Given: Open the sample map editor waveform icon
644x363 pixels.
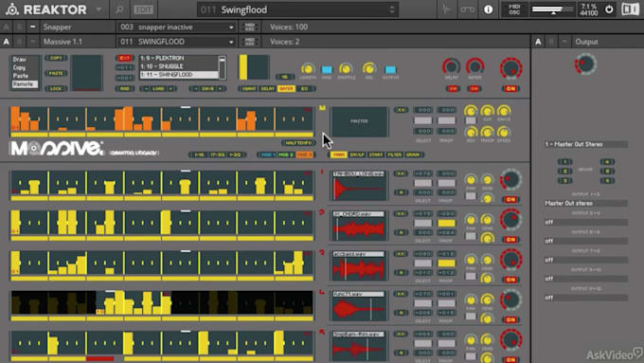Looking at the screenshot, I should 447,9.
